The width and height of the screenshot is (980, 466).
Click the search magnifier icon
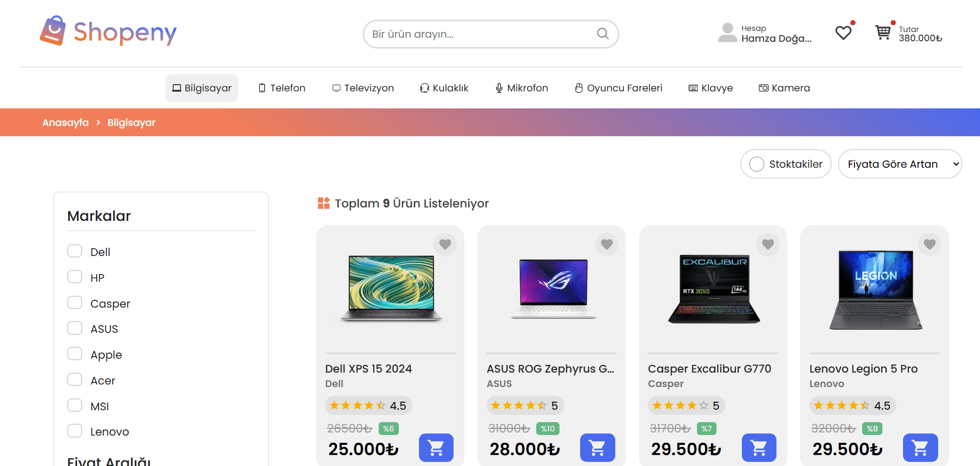click(602, 34)
